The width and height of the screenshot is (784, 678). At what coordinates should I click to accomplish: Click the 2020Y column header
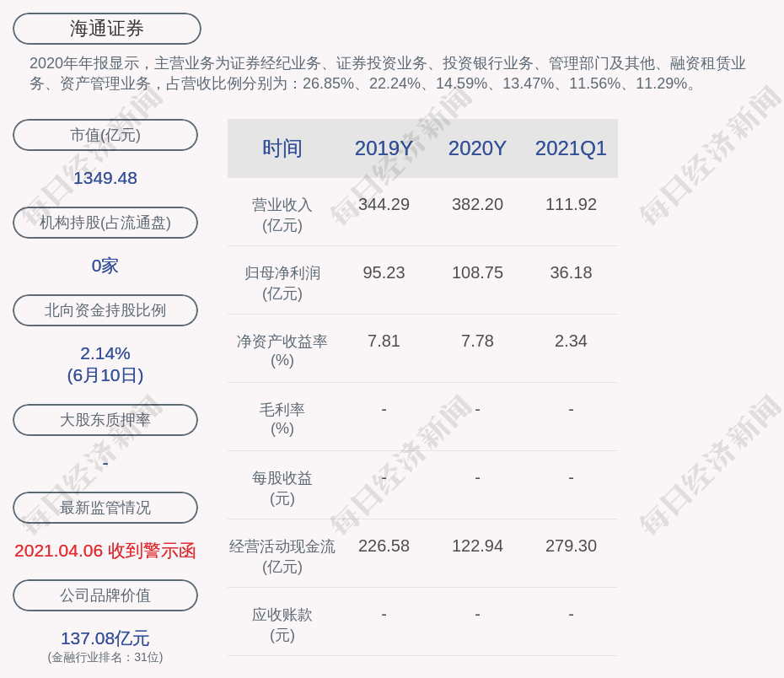click(x=477, y=148)
